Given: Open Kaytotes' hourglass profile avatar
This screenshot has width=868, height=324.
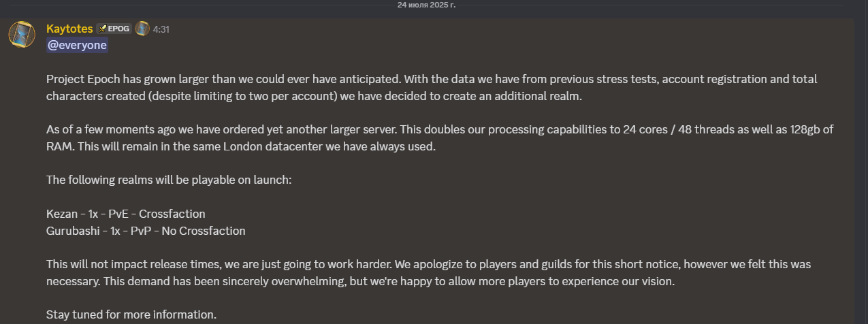Looking at the screenshot, I should point(22,33).
